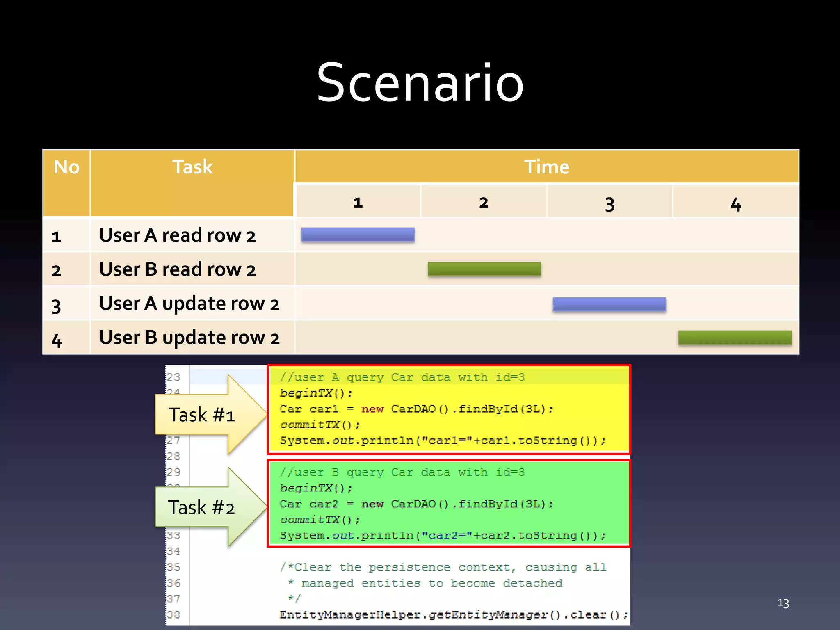Click time sub-header cell '1'
840x630 pixels.
358,201
